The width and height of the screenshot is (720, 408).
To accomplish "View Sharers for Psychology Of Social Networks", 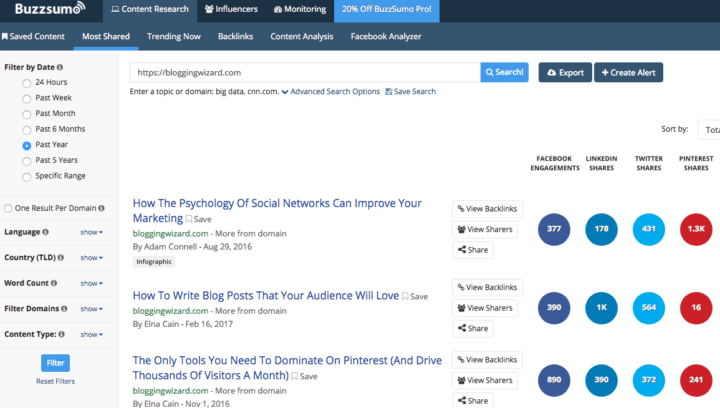I will coord(485,229).
